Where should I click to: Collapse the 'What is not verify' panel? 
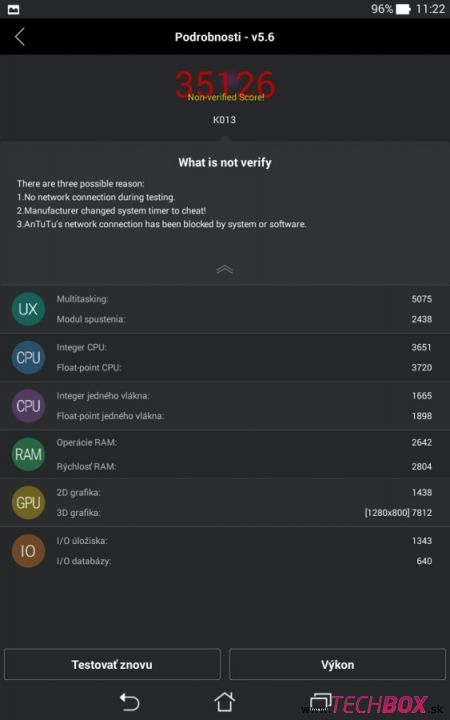(x=225, y=270)
